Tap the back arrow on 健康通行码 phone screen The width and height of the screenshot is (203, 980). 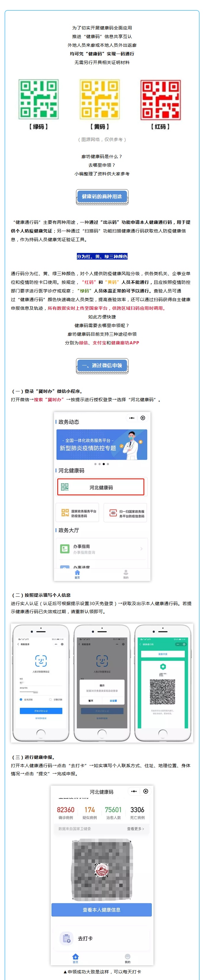click(x=140, y=644)
